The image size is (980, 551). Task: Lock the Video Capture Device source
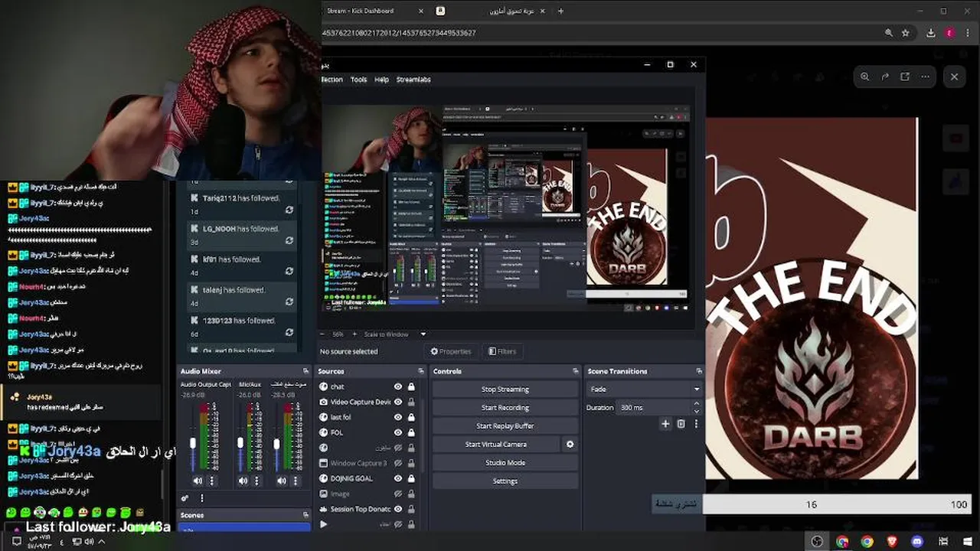(411, 402)
